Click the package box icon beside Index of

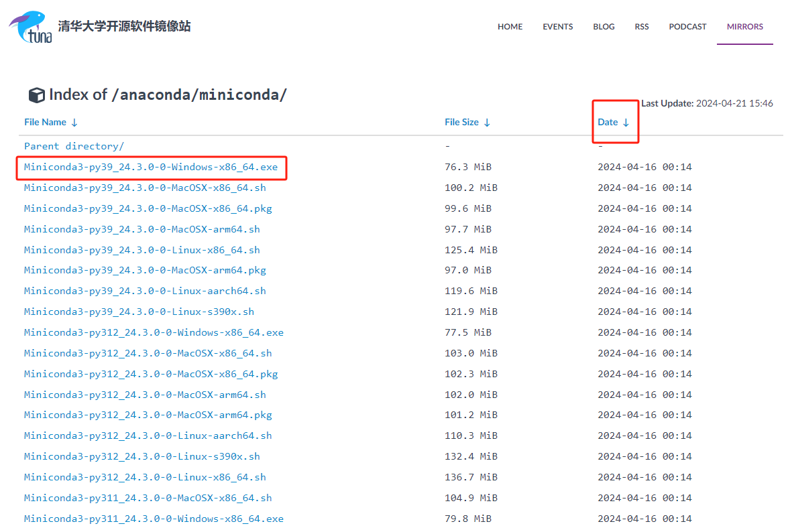click(x=36, y=95)
